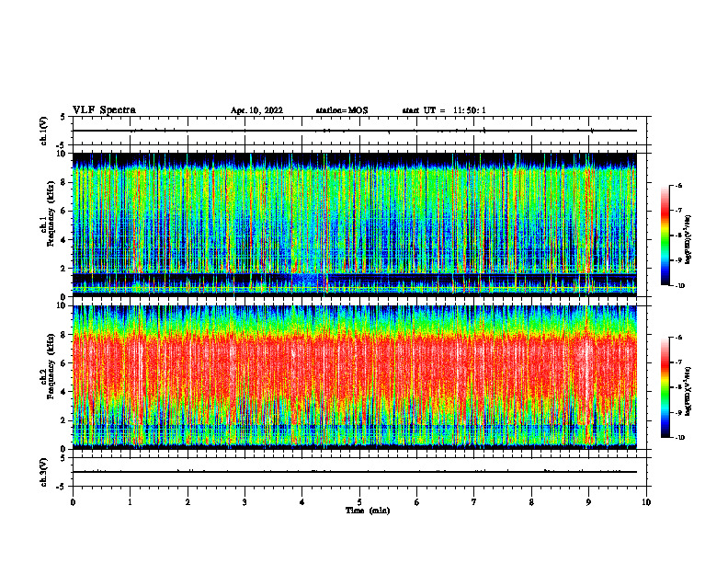Viewport: 728px width, 563px height.
Task: Click time axis tick label "5"
Action: pyautogui.click(x=359, y=502)
